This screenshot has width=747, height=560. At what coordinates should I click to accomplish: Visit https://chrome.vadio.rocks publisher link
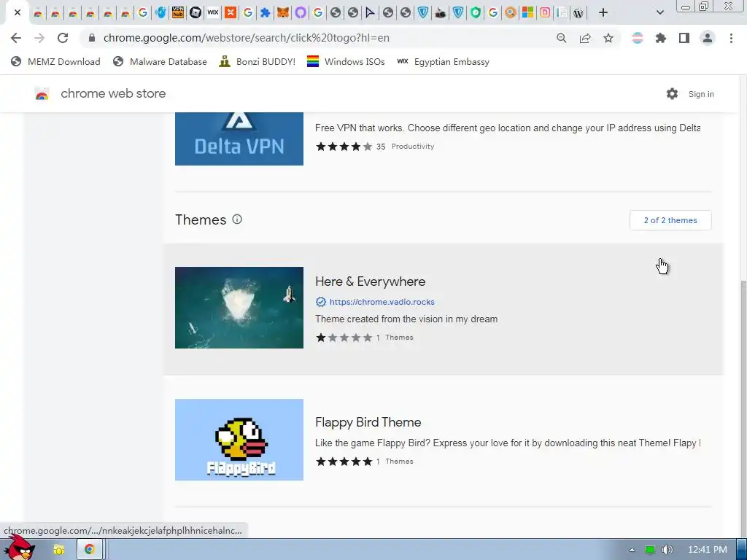[x=382, y=302]
